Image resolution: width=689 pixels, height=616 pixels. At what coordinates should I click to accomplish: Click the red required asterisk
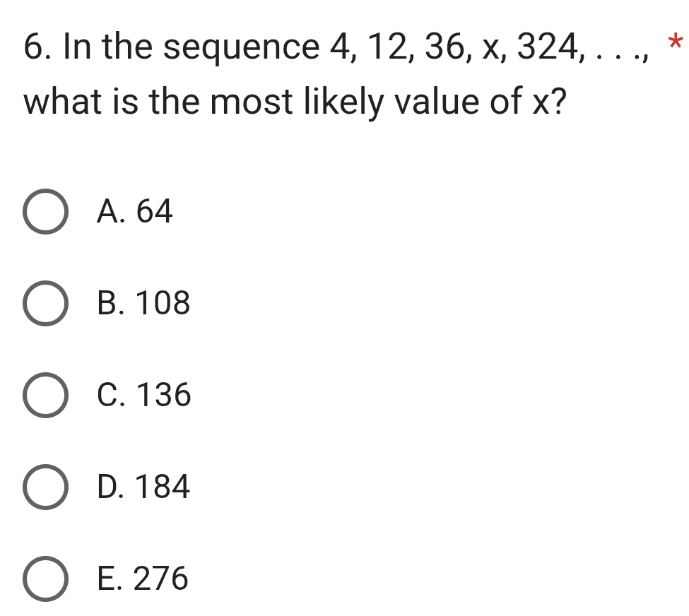[x=676, y=42]
